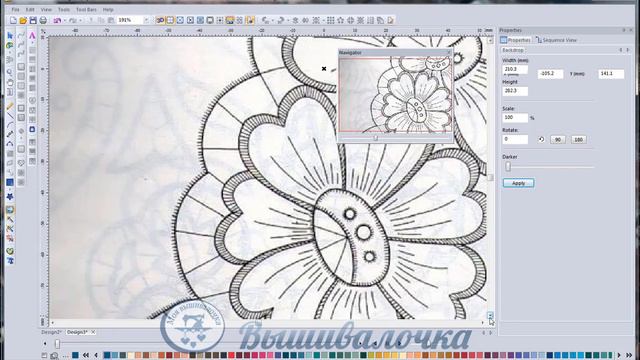Toggle the highlighted grid view button
640x360 pixels.
click(x=170, y=20)
